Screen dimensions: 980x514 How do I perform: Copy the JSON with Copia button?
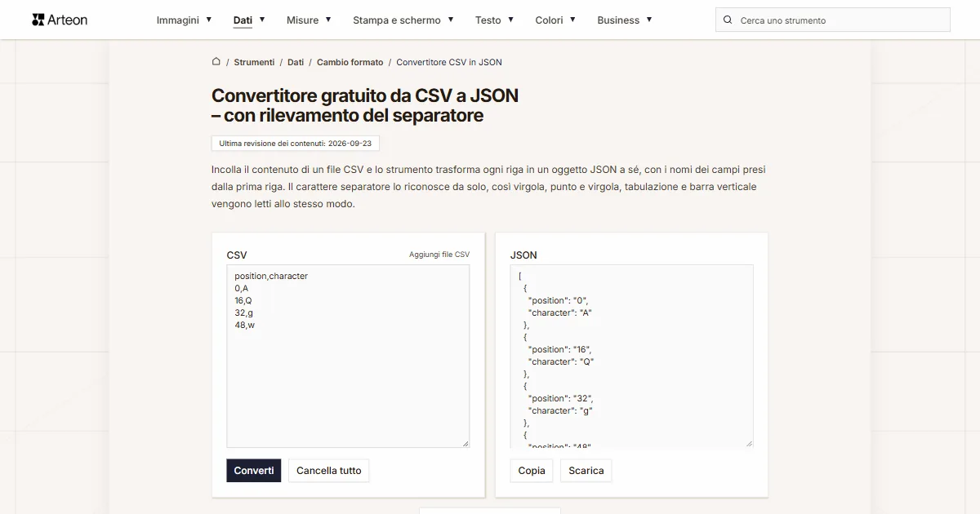532,471
